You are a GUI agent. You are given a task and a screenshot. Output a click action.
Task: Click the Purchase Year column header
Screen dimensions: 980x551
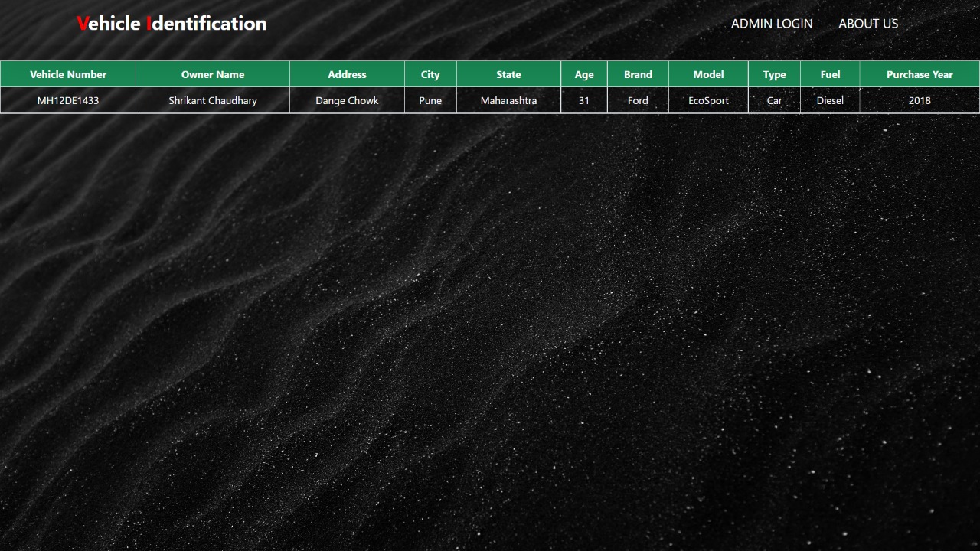click(919, 74)
